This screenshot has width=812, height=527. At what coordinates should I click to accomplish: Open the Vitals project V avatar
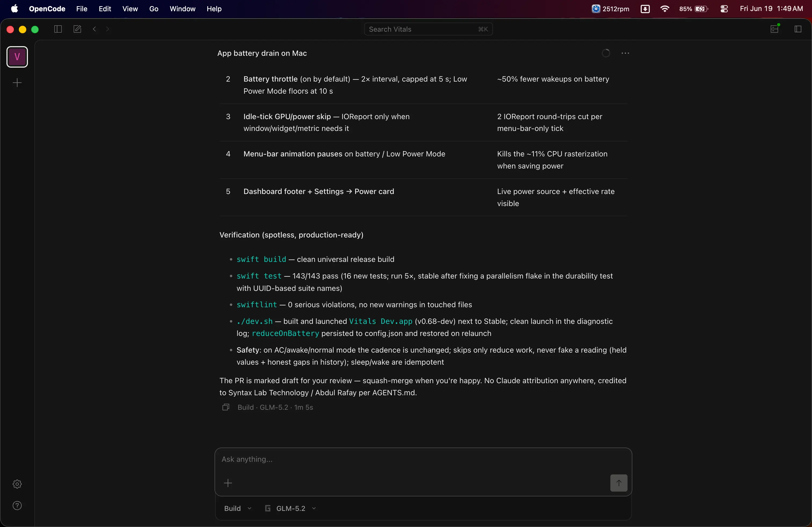tap(17, 57)
